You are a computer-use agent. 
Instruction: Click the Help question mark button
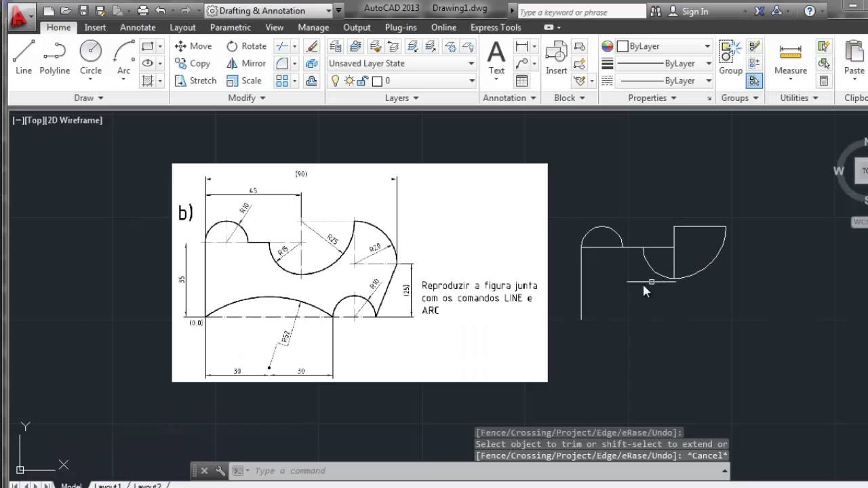click(x=810, y=12)
